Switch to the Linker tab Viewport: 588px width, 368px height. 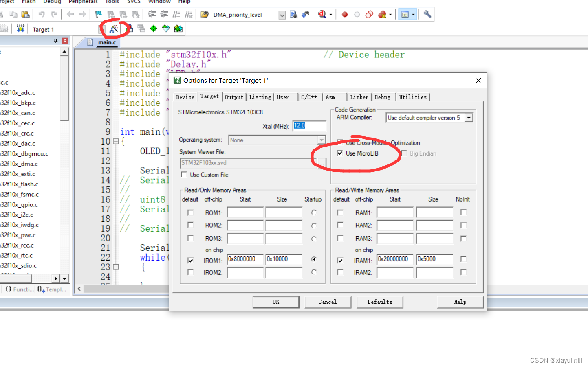[x=359, y=97]
